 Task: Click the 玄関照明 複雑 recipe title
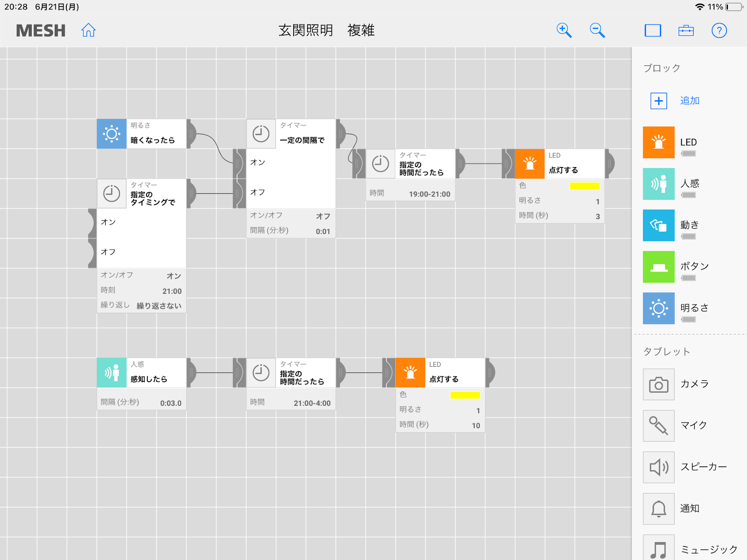(x=326, y=30)
